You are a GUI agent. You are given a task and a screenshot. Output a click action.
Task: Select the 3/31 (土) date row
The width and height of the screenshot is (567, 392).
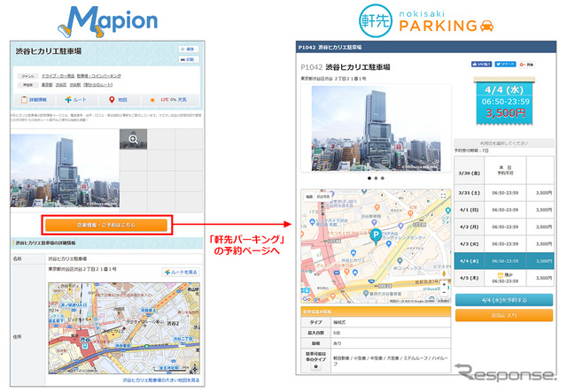(x=504, y=193)
